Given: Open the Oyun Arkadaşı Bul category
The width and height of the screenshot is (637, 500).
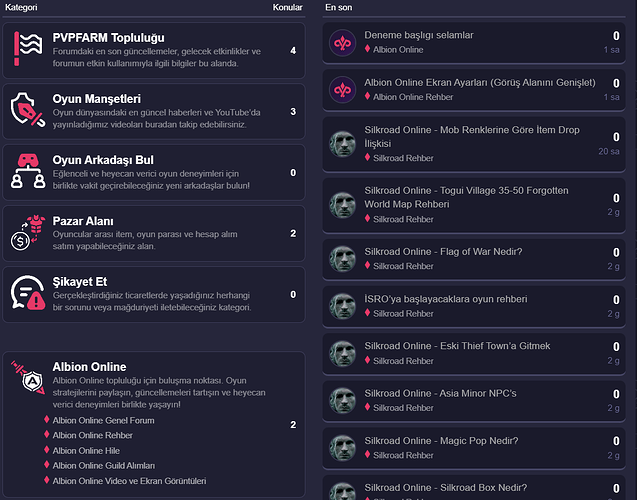Looking at the screenshot, I should tap(103, 160).
